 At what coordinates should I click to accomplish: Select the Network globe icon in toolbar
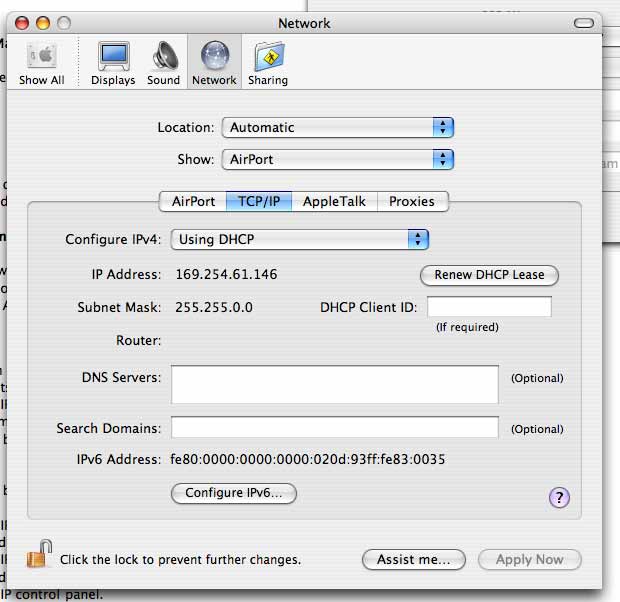(x=215, y=64)
